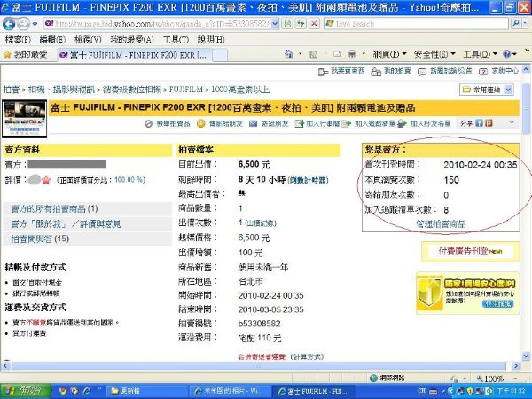Open the 網頁(P) command bar dropdown
The height and width of the screenshot is (399, 532).
(390, 54)
